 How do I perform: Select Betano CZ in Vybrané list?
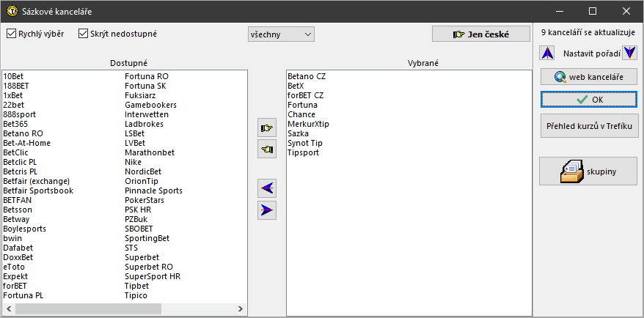[307, 76]
